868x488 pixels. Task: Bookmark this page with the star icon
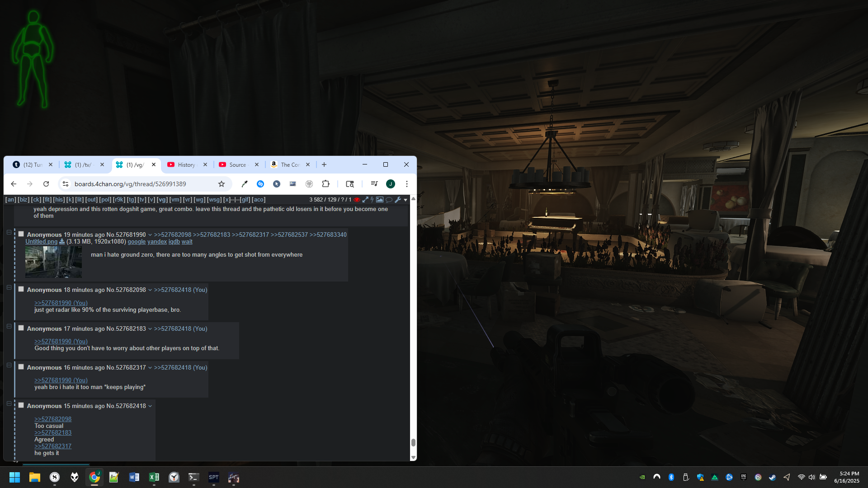coord(222,184)
